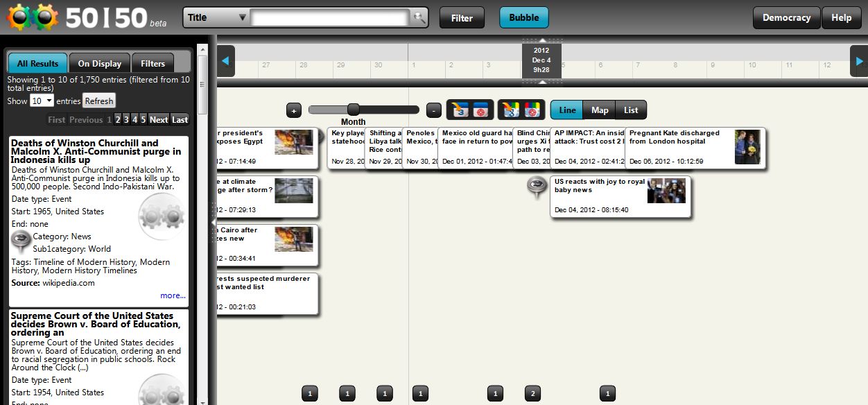Click the gears image in Churchill entry
Viewport: 868px width, 405px height.
pyautogui.click(x=162, y=217)
